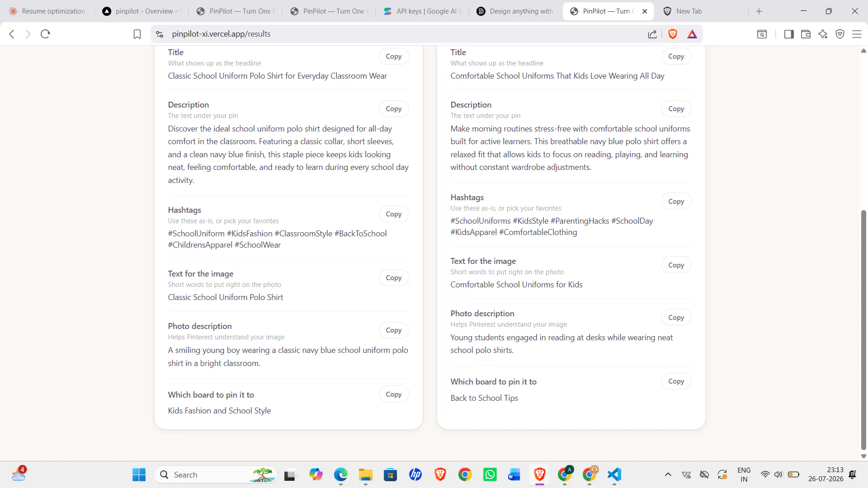
Task: Copy image text Classic School Uniform Polo Shirt
Action: click(x=394, y=278)
